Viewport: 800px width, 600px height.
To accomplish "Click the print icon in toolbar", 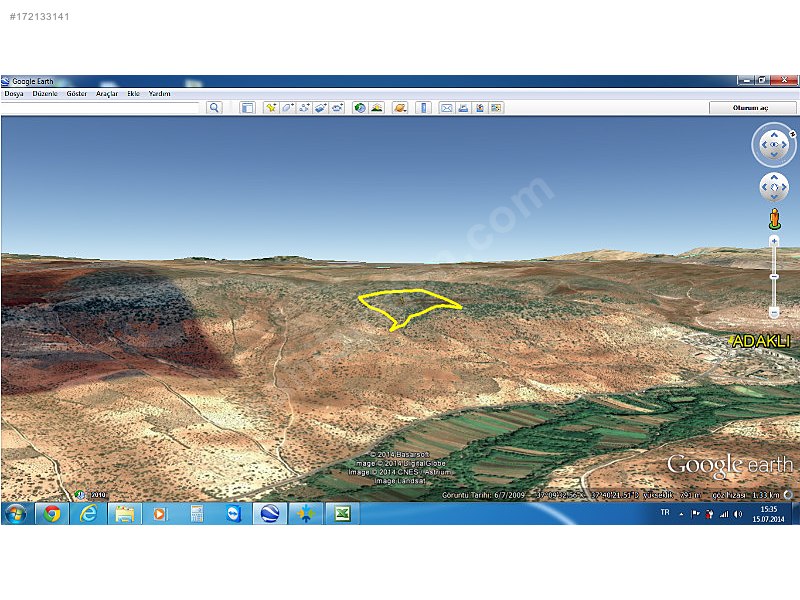I will 463,108.
